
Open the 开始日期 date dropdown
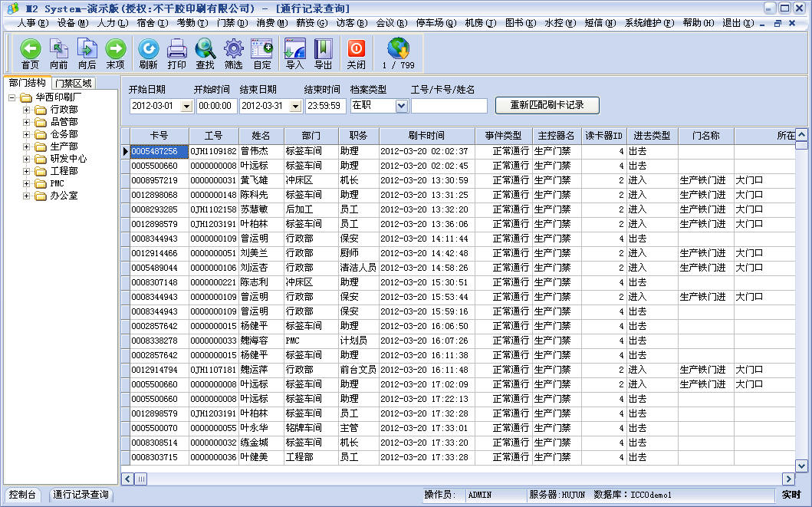tap(186, 106)
